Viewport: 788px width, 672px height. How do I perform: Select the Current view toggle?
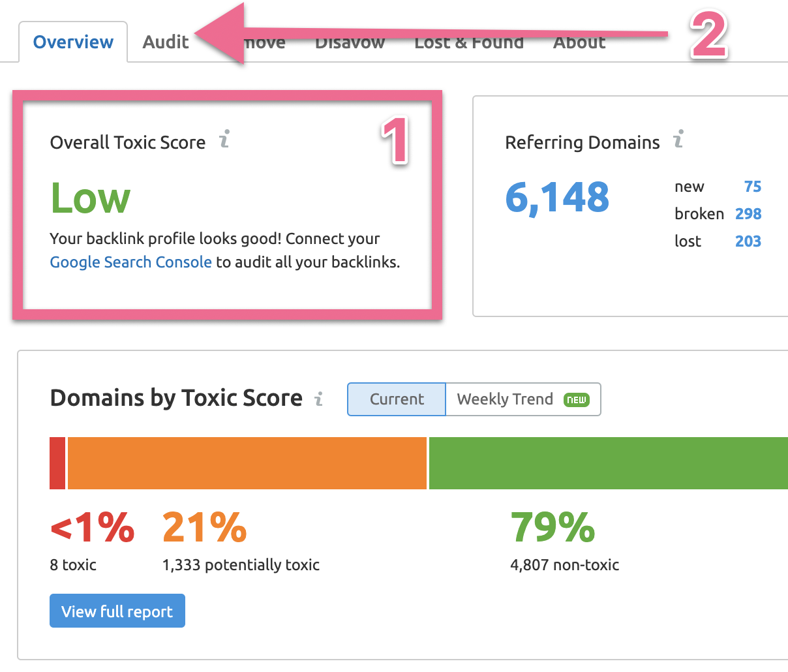[397, 399]
